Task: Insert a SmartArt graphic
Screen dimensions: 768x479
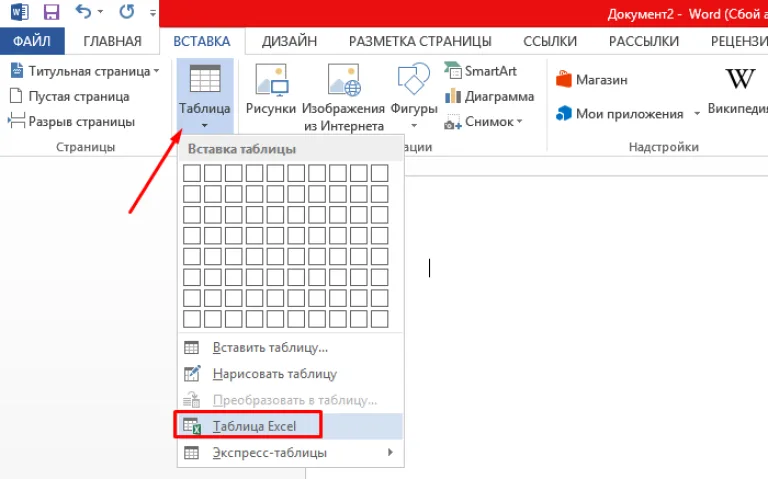Action: (480, 71)
